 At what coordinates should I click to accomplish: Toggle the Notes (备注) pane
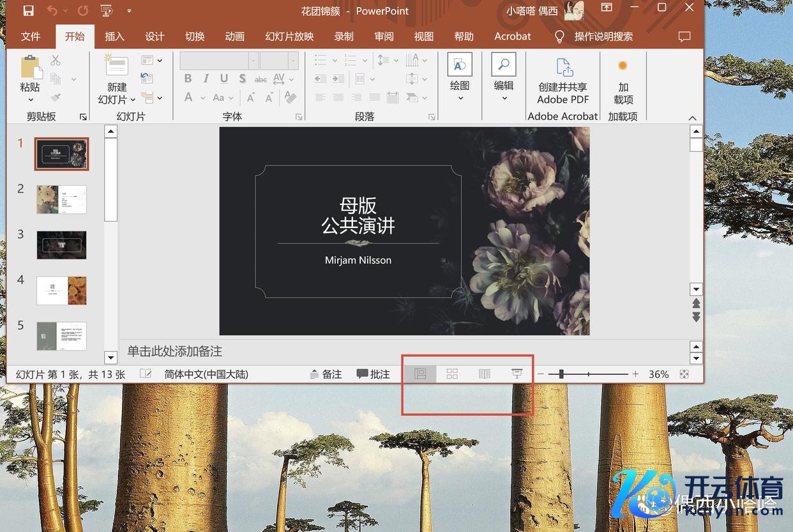point(326,374)
